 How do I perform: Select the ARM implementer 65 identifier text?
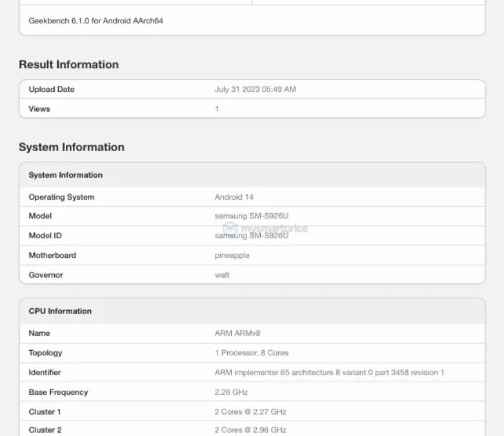click(329, 373)
